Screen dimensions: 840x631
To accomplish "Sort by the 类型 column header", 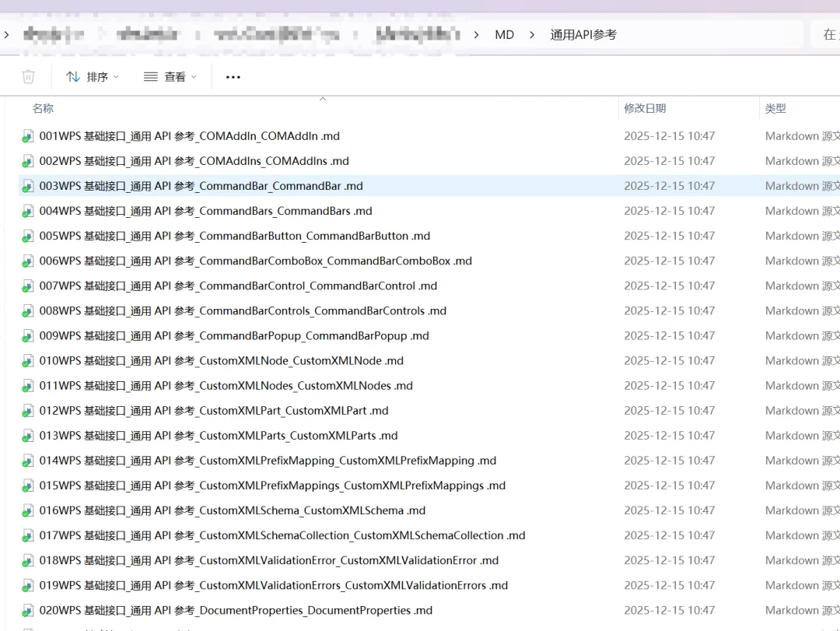I will tap(775, 108).
